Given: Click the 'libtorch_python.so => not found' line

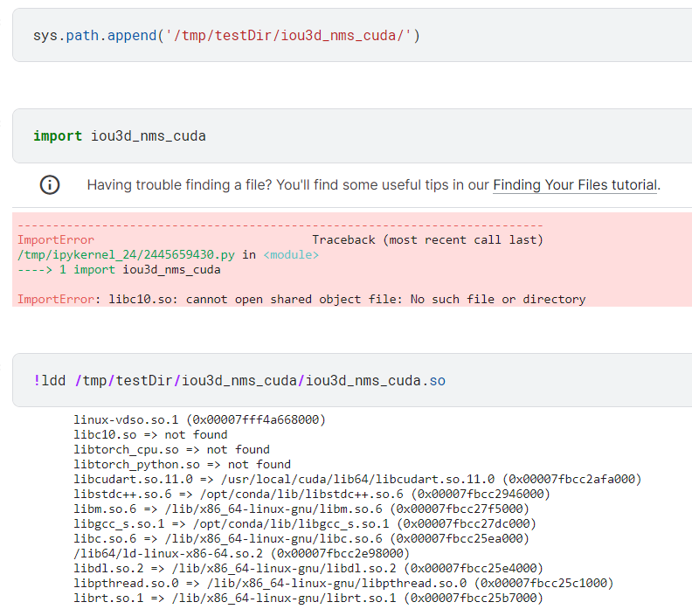Looking at the screenshot, I should tap(182, 464).
